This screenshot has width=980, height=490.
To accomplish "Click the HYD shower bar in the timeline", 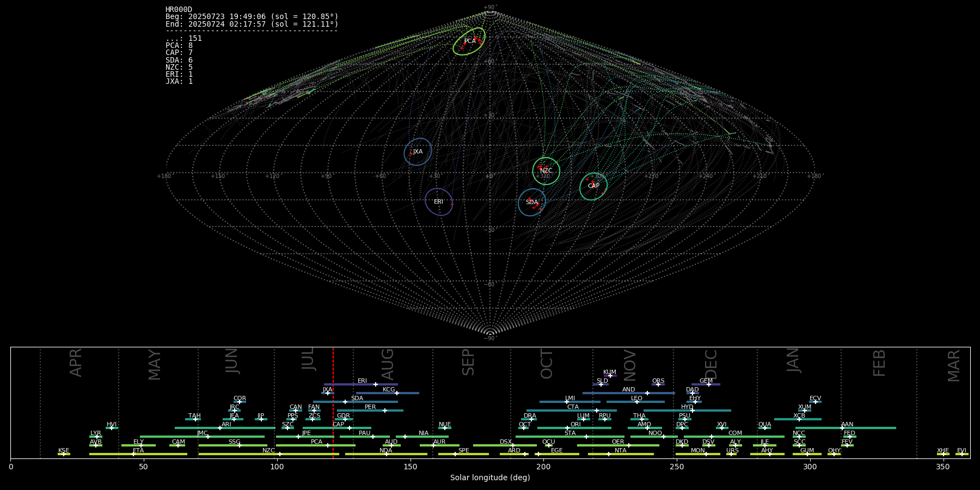I will pos(687,411).
